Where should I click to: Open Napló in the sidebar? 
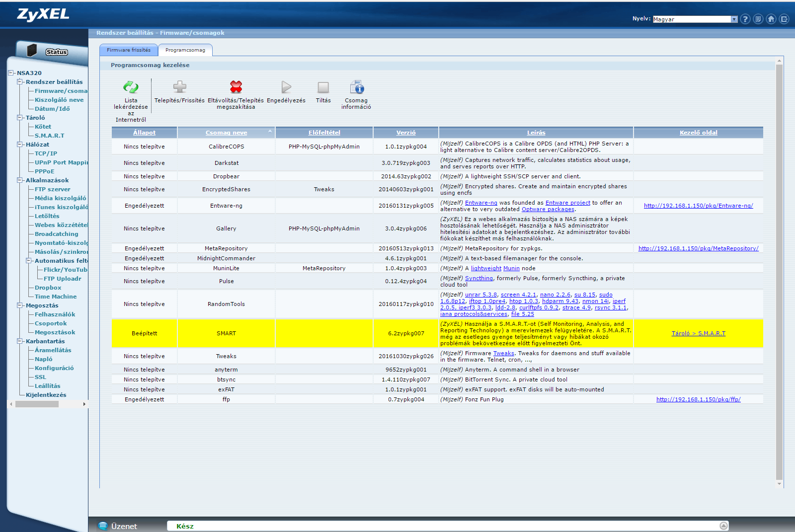point(43,359)
